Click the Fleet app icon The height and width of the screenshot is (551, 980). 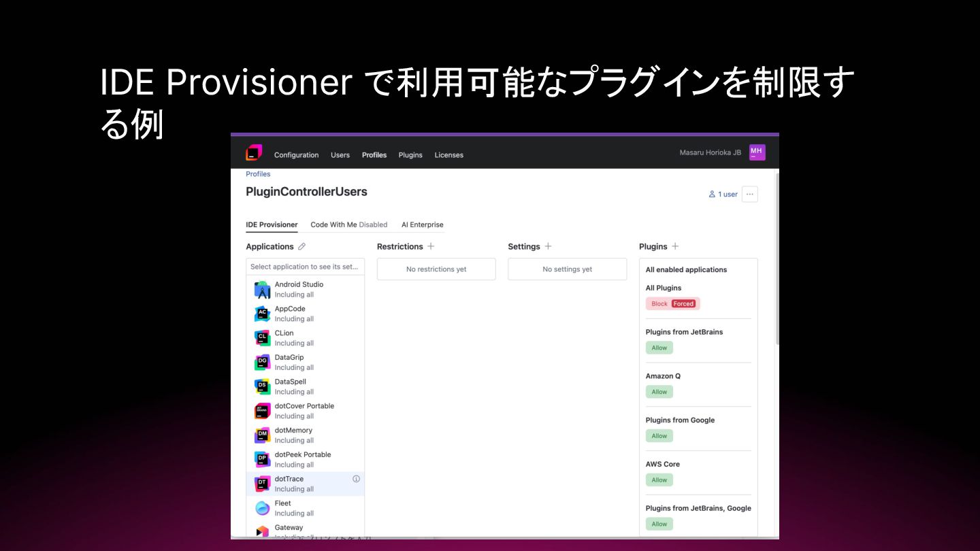point(262,508)
